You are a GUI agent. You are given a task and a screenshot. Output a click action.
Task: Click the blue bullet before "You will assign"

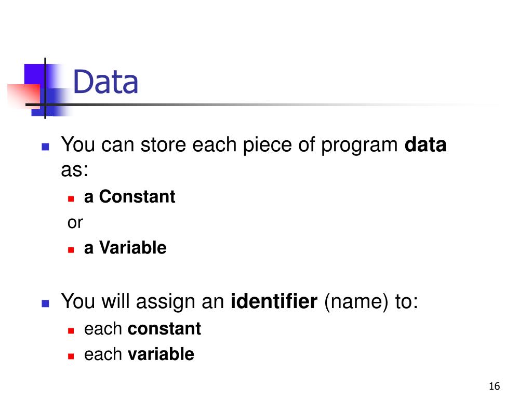(x=45, y=303)
